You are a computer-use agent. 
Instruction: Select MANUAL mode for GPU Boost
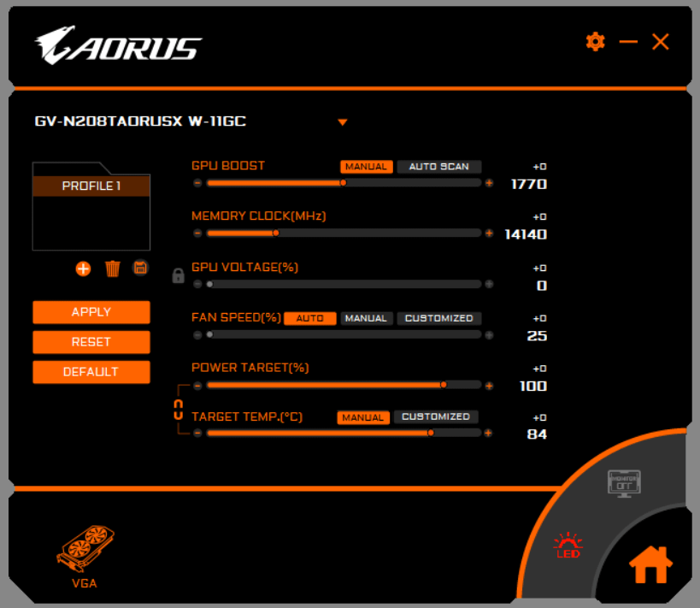[x=366, y=167]
